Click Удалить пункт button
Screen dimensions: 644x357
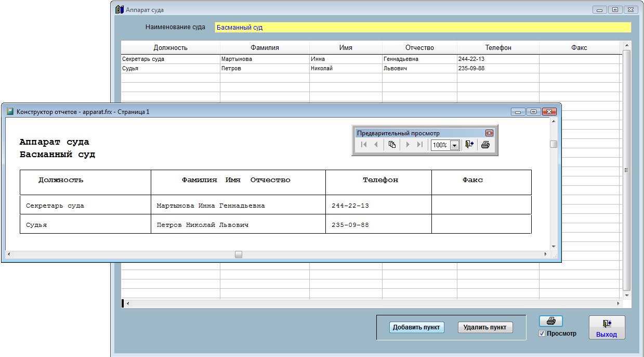(x=485, y=327)
